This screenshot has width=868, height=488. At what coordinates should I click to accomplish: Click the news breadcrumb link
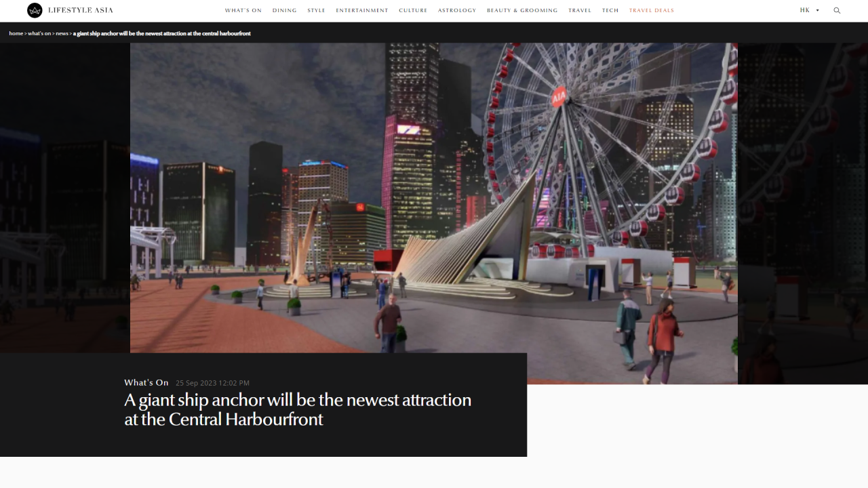(62, 33)
